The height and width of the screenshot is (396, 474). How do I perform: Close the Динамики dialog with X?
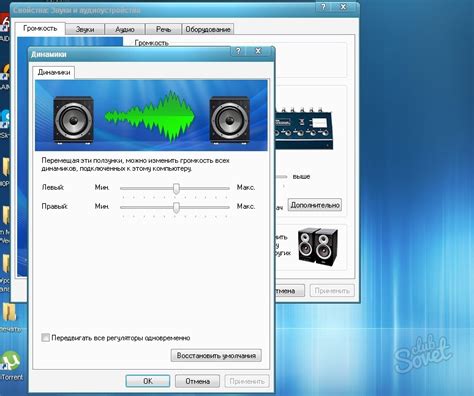click(x=258, y=51)
